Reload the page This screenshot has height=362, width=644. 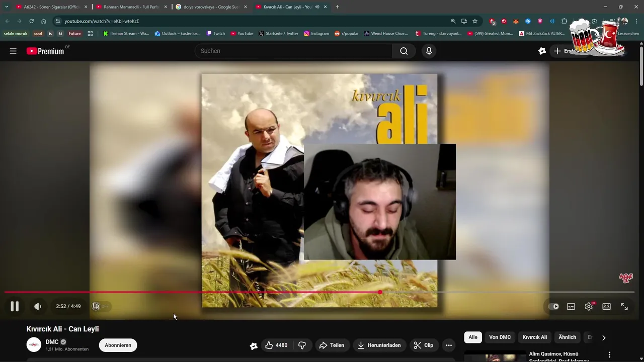[x=31, y=21]
